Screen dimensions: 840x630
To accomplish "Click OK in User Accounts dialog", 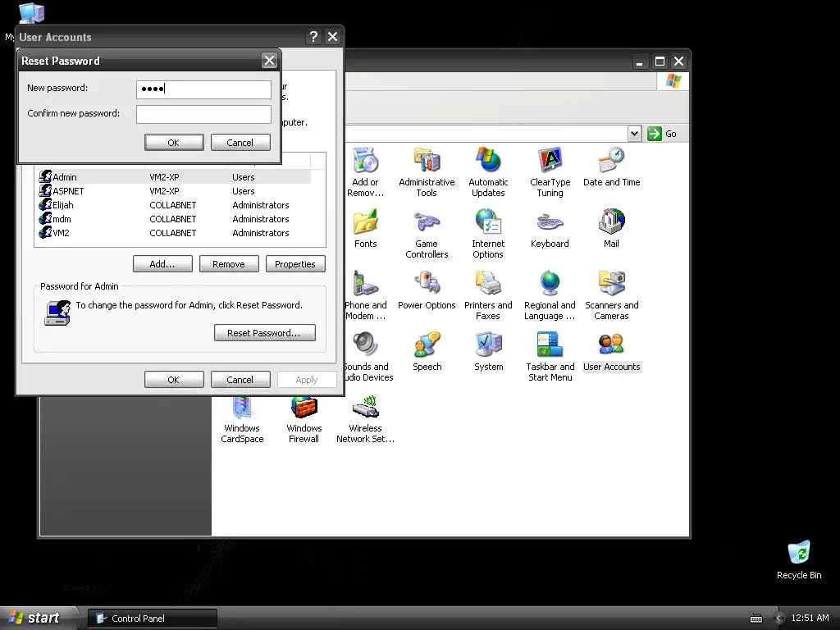I will [x=174, y=379].
